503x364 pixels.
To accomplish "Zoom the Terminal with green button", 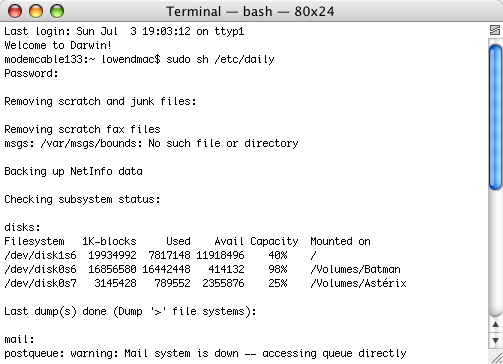I will (x=57, y=11).
